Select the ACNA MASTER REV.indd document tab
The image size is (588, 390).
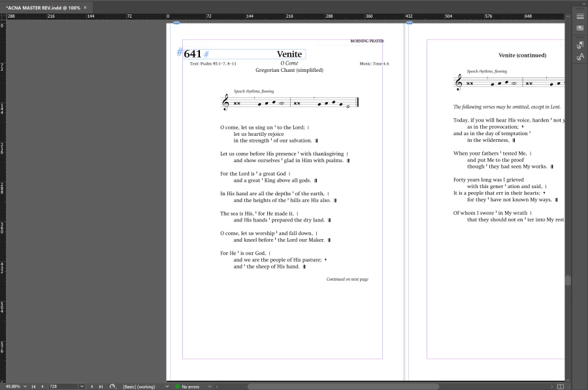[43, 7]
